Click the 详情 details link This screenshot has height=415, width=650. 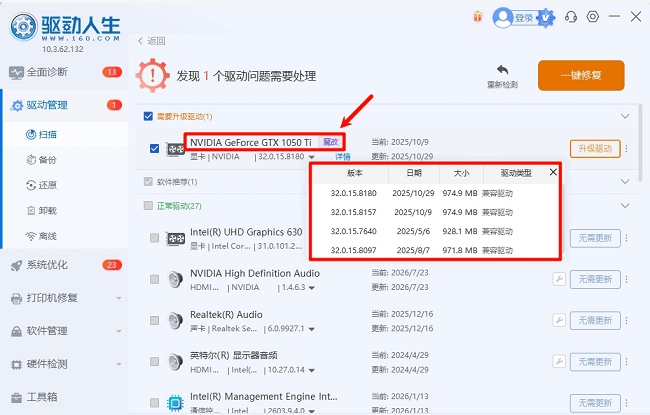point(343,157)
